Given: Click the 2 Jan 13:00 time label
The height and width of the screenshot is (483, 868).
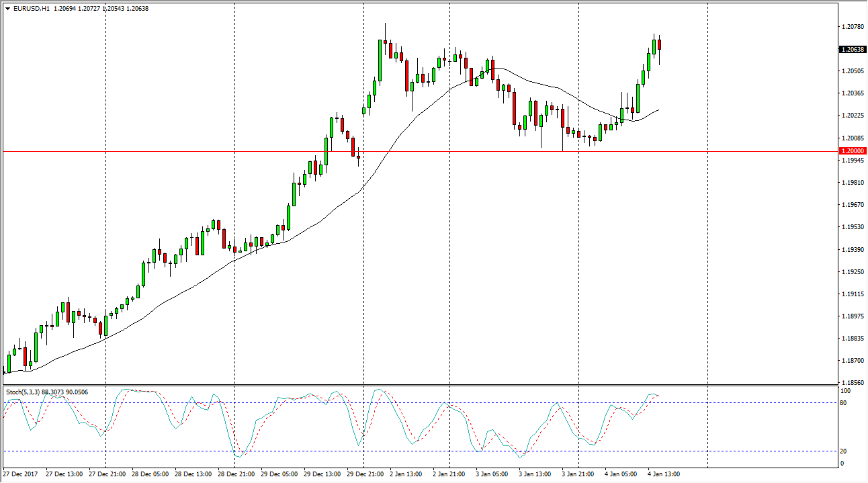Looking at the screenshot, I should [406, 474].
